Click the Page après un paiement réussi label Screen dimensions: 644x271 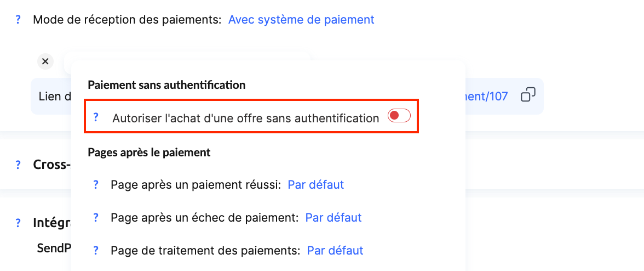click(196, 185)
